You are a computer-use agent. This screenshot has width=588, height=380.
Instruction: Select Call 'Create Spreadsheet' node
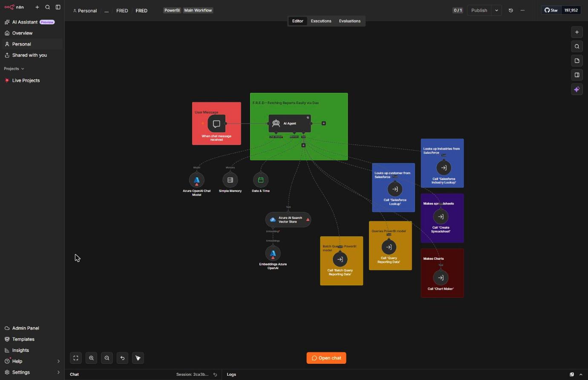pyautogui.click(x=441, y=217)
